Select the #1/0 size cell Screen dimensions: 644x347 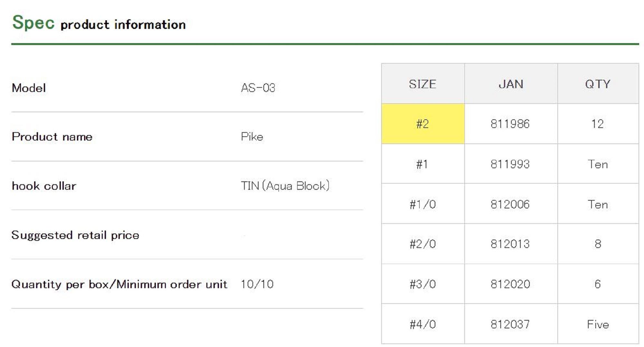pos(422,204)
